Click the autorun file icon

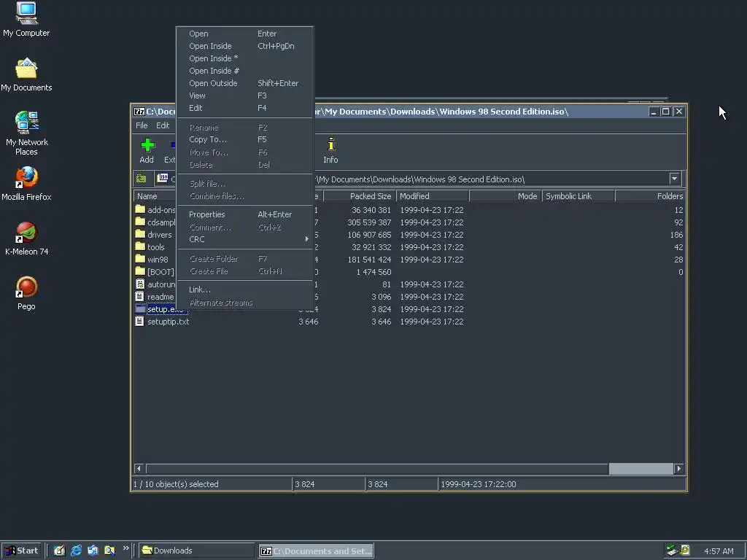click(x=139, y=284)
